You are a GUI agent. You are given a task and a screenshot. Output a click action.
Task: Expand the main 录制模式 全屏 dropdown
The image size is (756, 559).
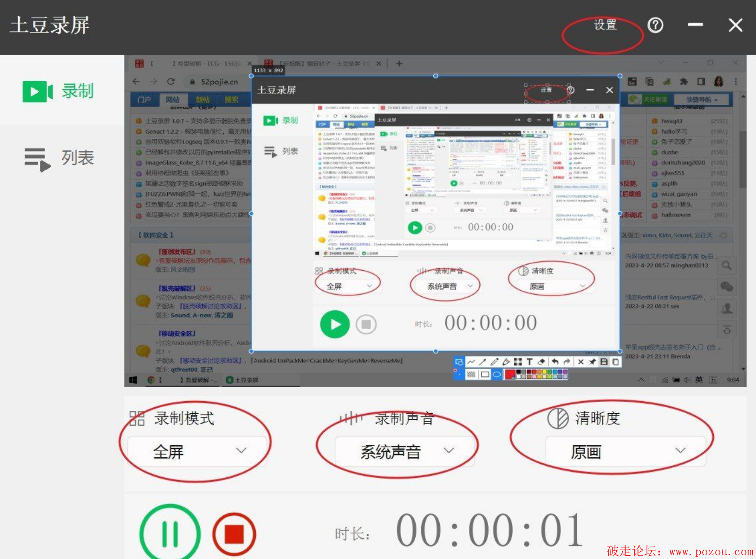coord(197,451)
